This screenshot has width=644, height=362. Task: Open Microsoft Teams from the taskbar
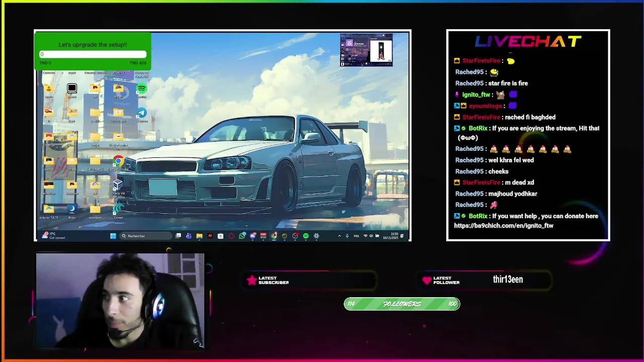coord(189,236)
